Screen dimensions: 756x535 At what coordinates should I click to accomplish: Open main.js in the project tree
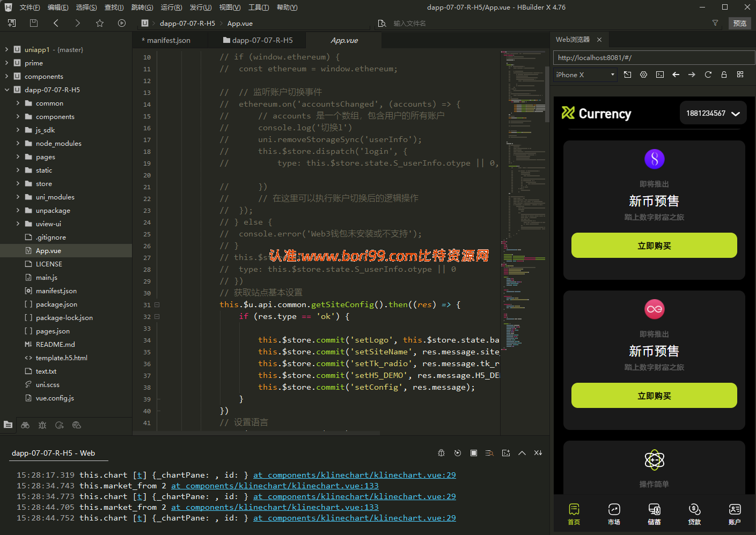(x=46, y=277)
